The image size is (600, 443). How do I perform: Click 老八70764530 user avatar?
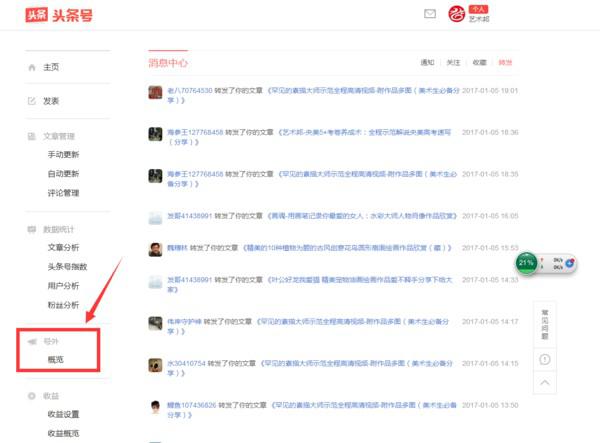pos(156,91)
